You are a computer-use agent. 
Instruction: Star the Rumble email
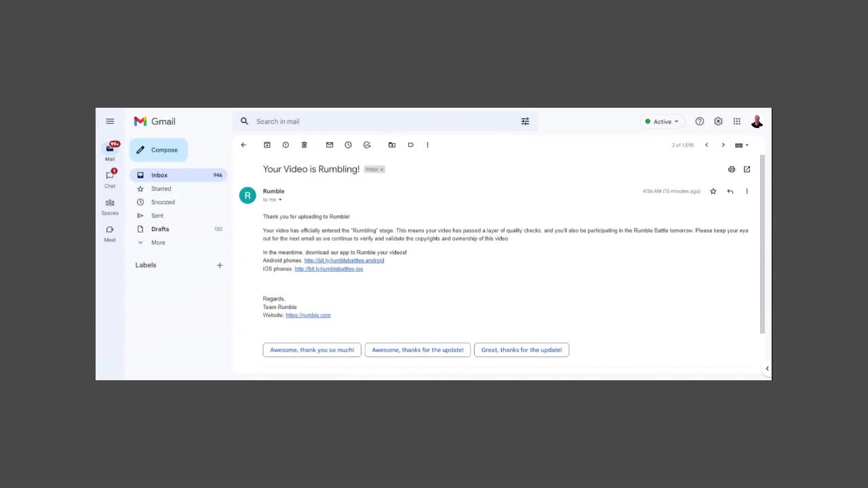713,191
